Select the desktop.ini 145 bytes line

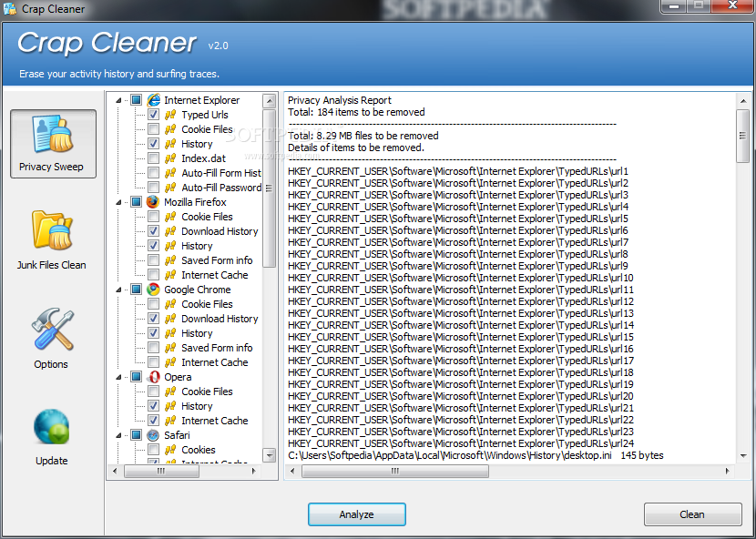pos(475,455)
